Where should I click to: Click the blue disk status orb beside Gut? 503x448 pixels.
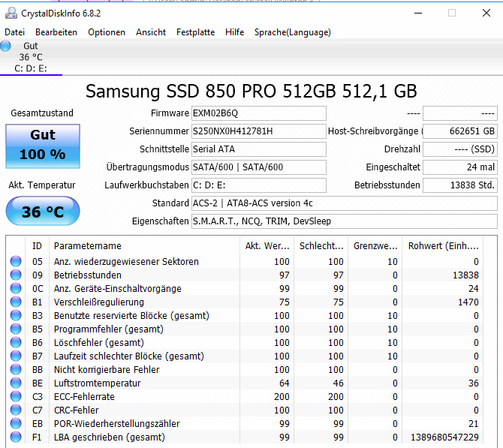5,46
